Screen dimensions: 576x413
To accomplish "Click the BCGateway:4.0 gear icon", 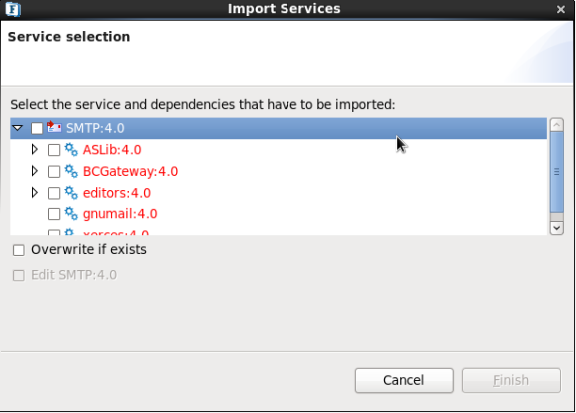I will coord(71,171).
